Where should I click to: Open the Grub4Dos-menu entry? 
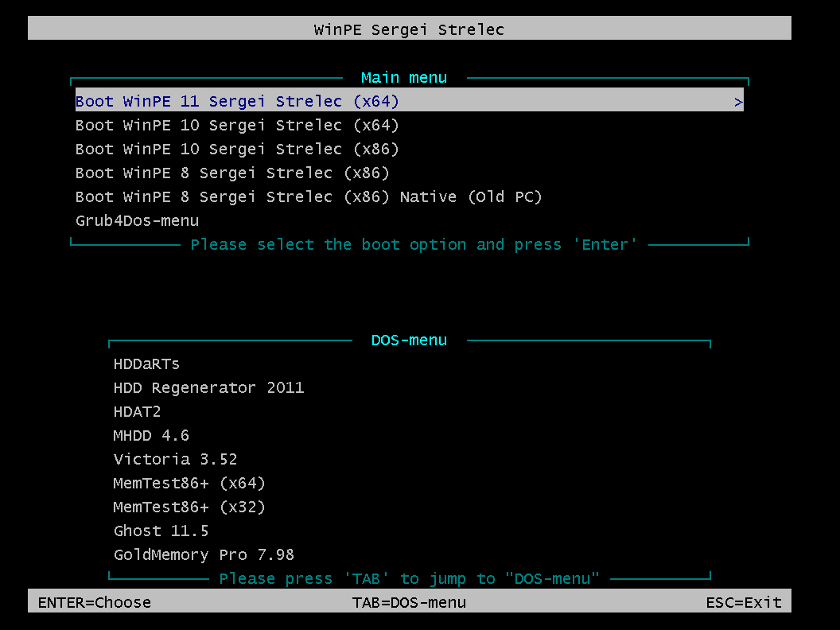(137, 220)
